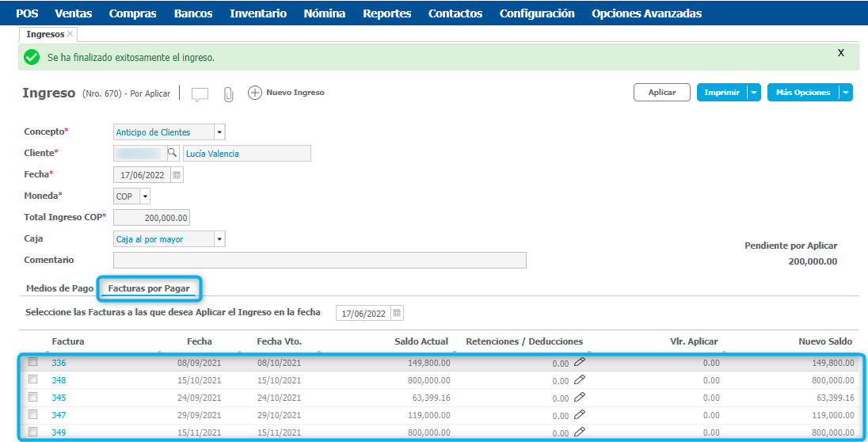Expand the Más Opciones dropdown arrow
Viewport: 868px width, 442px height.
coord(846,93)
